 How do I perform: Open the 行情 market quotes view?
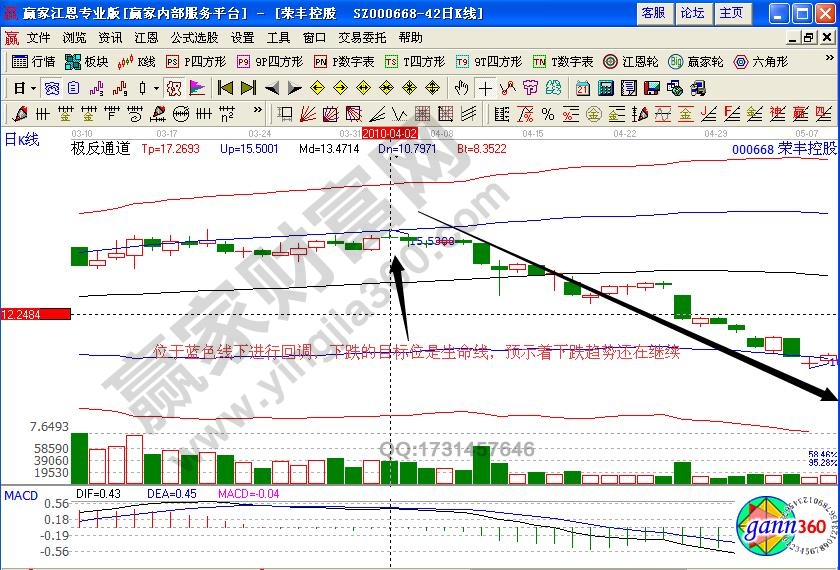(35, 61)
